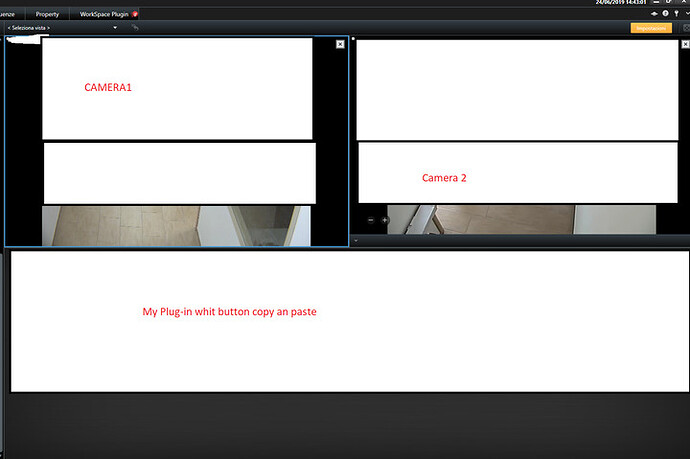The height and width of the screenshot is (459, 690).
Task: Click the orange Impostazione button
Action: 650,28
